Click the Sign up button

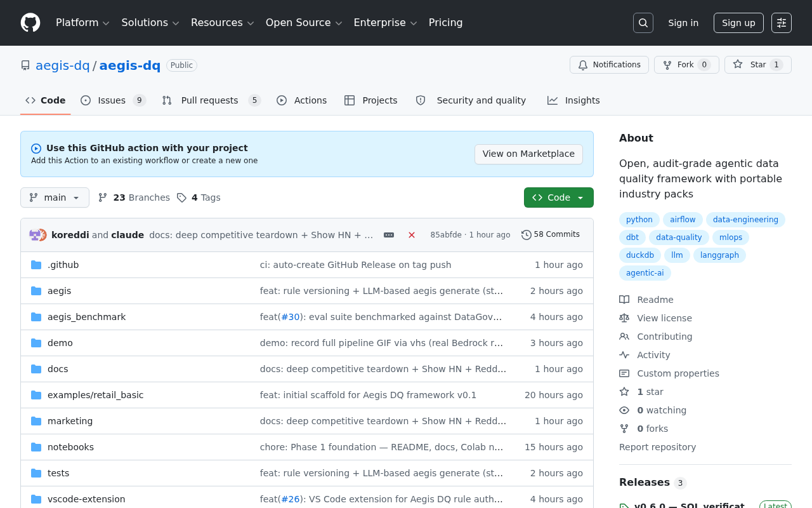(738, 23)
